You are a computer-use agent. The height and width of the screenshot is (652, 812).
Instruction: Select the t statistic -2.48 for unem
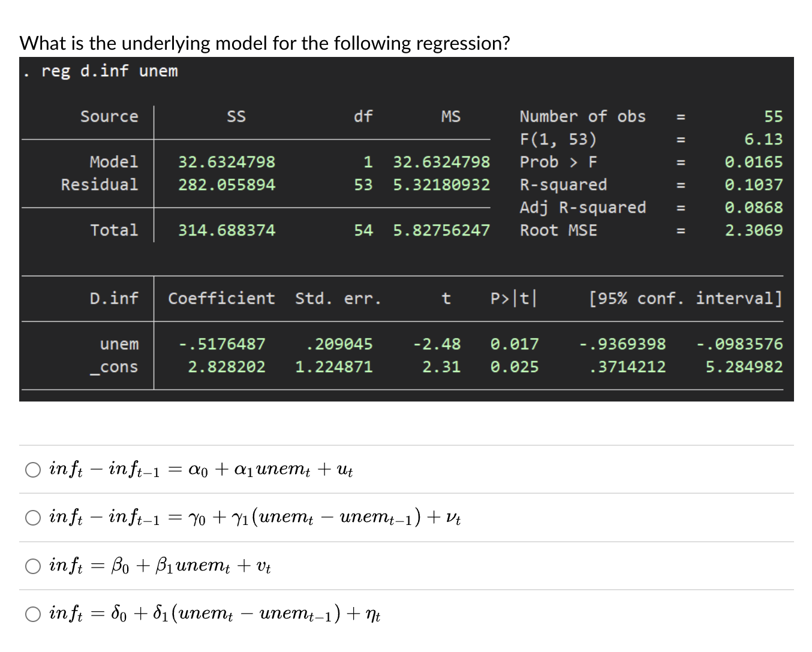[436, 344]
